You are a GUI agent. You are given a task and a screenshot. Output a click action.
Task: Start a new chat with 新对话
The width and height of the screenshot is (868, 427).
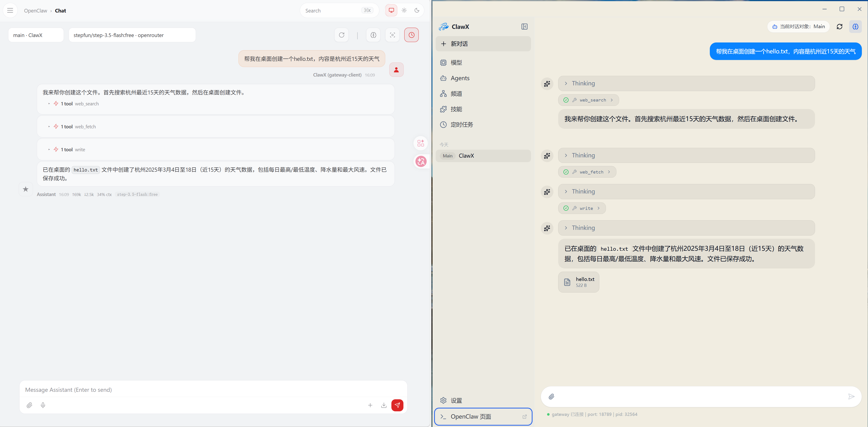tap(483, 44)
